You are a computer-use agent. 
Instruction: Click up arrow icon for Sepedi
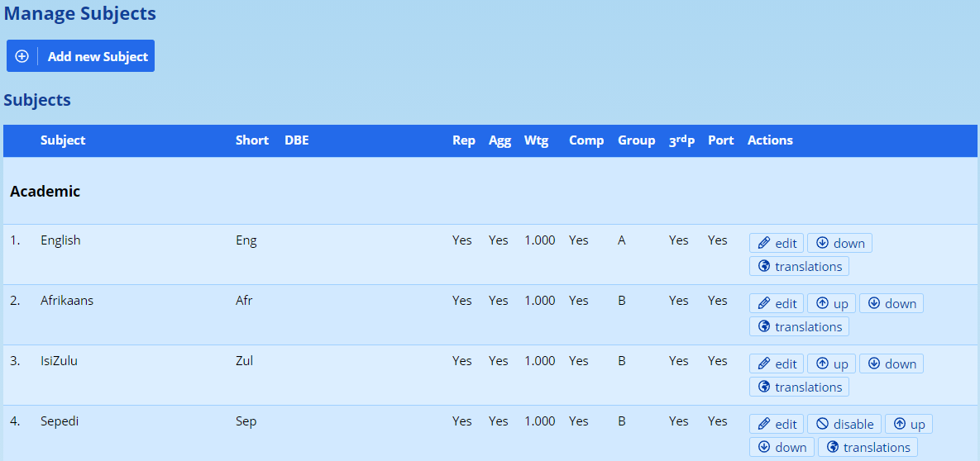point(900,424)
